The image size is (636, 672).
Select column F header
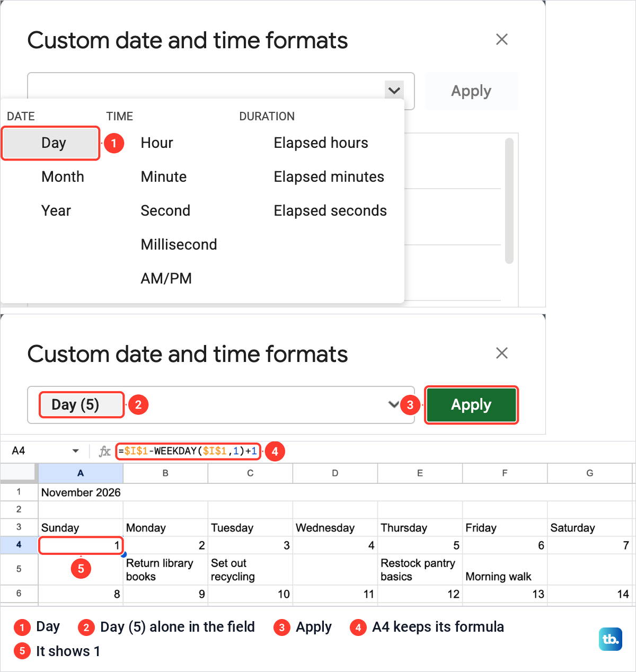[x=505, y=473]
